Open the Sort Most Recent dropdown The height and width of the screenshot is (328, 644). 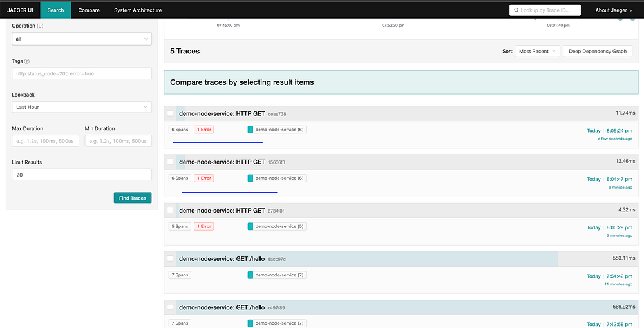click(537, 52)
